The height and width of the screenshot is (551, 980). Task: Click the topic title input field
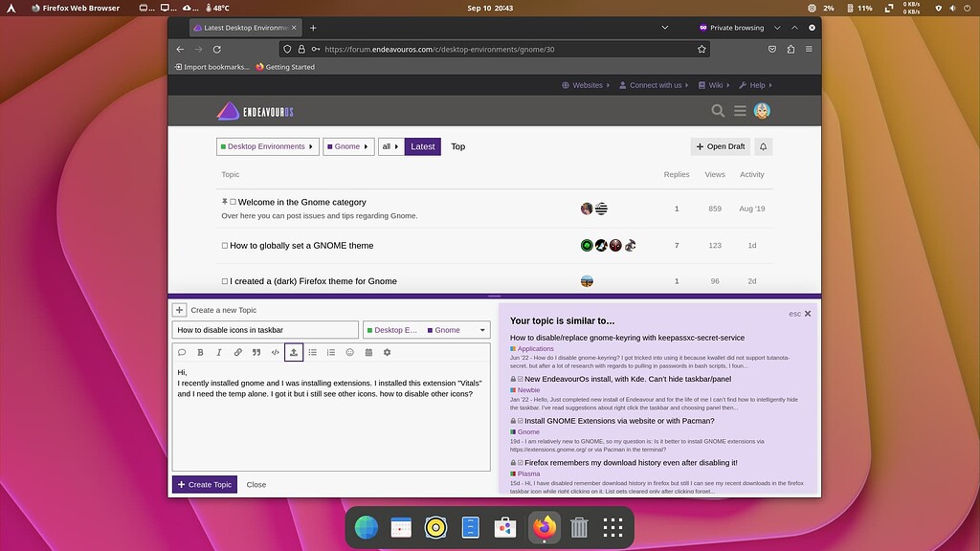268,329
